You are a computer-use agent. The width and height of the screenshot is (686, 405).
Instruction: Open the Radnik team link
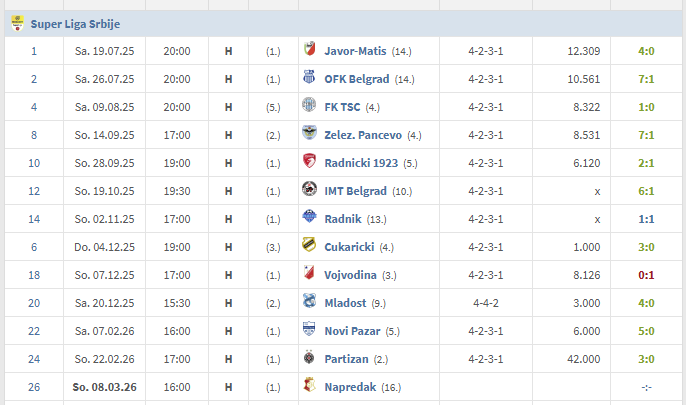click(x=342, y=218)
